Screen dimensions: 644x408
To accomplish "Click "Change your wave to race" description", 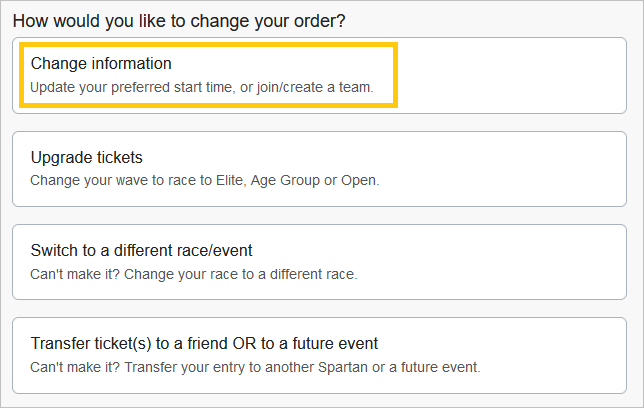I will click(205, 181).
